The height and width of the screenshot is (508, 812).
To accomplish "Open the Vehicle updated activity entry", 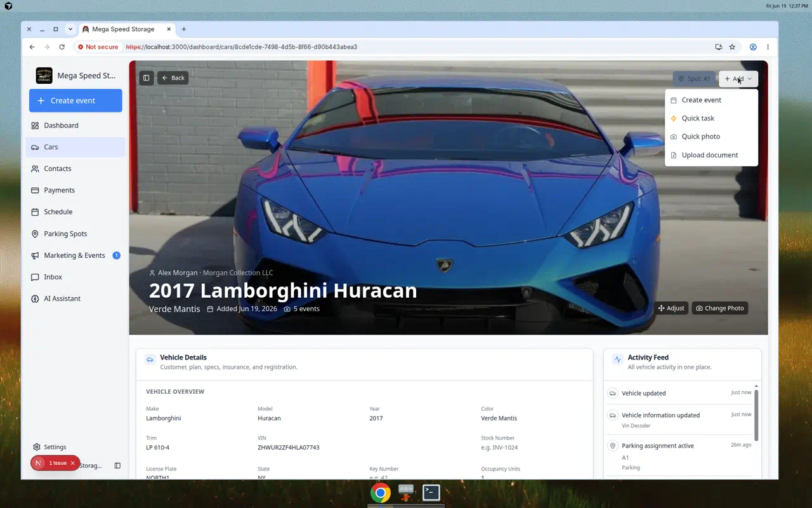I will pyautogui.click(x=679, y=393).
